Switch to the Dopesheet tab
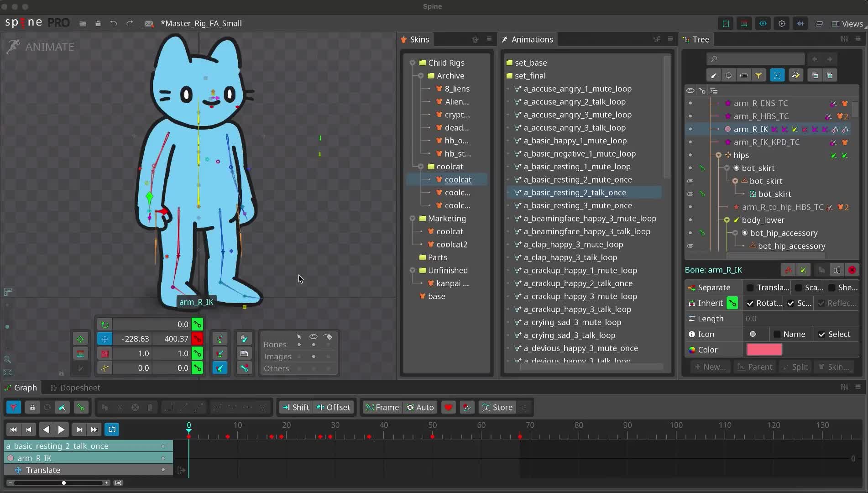The height and width of the screenshot is (493, 868). click(75, 388)
